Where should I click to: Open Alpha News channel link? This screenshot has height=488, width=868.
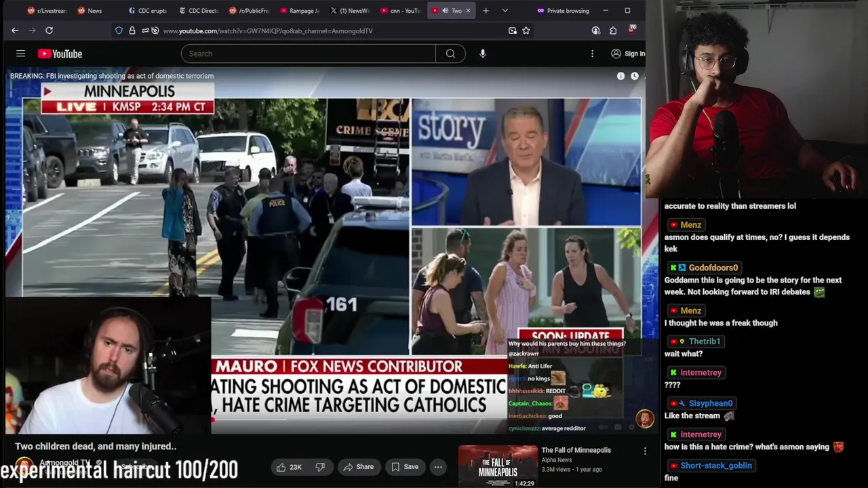[x=557, y=460]
